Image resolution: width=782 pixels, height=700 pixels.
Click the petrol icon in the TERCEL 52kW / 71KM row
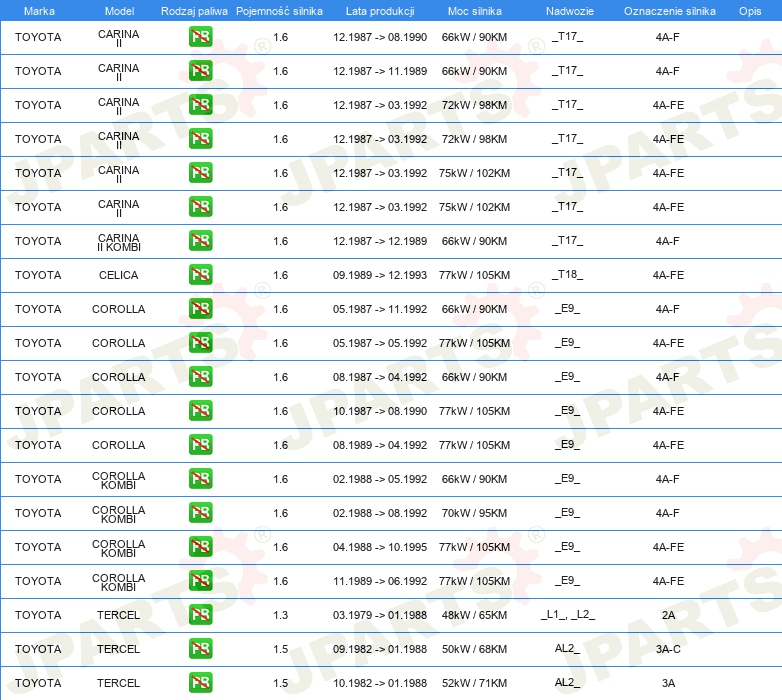pyautogui.click(x=200, y=683)
